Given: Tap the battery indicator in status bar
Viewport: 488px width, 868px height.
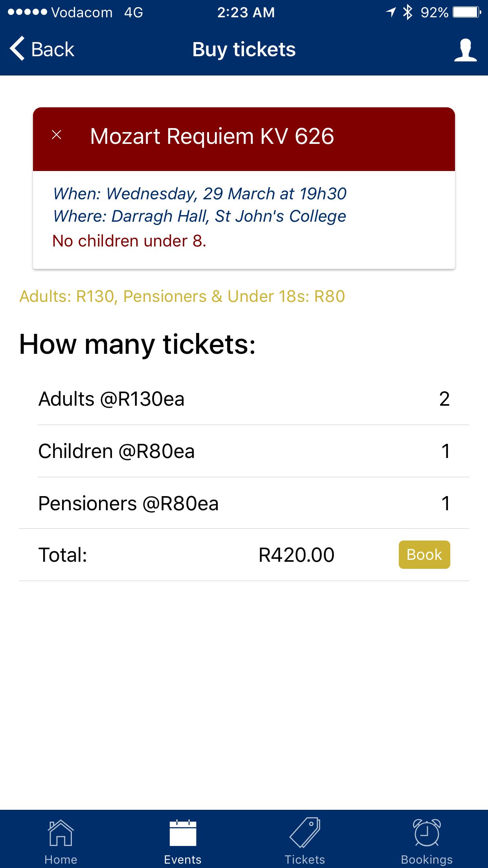Looking at the screenshot, I should pos(466,13).
